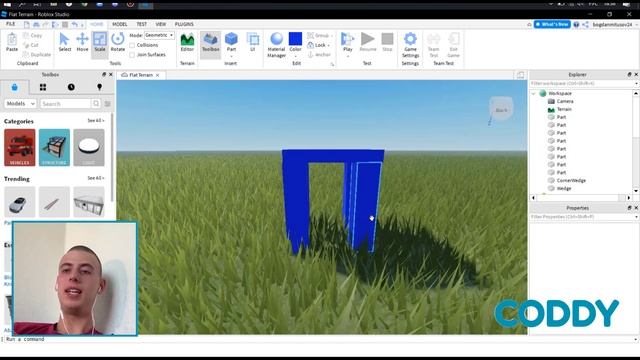Screen dimensions: 640x360
Task: Select Terrain in Explorer
Action: [x=564, y=109]
